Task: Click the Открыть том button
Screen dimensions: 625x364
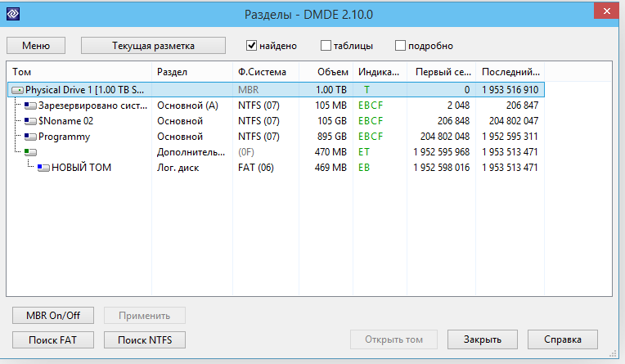Action: (393, 339)
